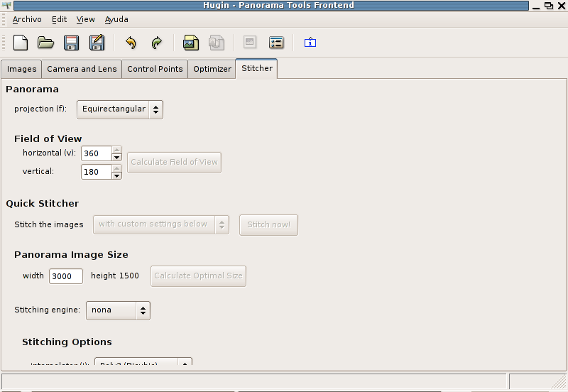
Task: Open the Edit menu
Action: click(x=59, y=20)
